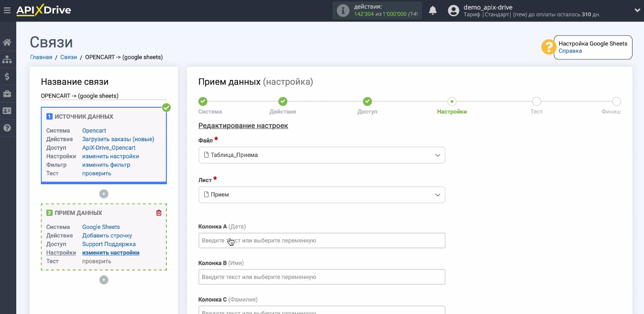Open the Файл dropdown Таблица_Приема
The width and height of the screenshot is (644, 314).
coord(322,155)
